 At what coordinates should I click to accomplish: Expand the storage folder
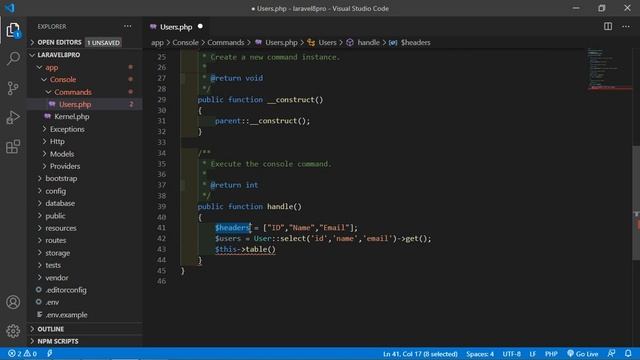click(84, 253)
